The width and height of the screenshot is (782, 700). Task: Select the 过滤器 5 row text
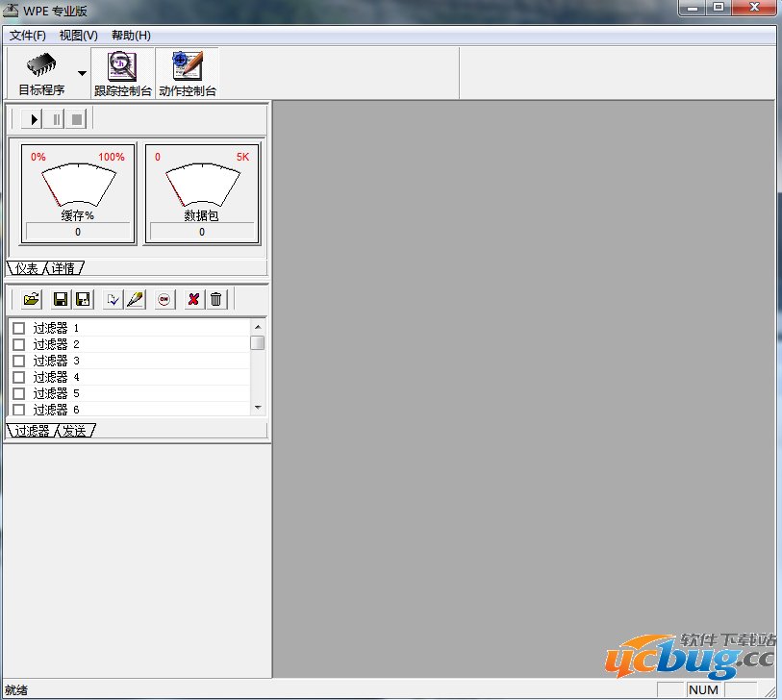coord(56,394)
